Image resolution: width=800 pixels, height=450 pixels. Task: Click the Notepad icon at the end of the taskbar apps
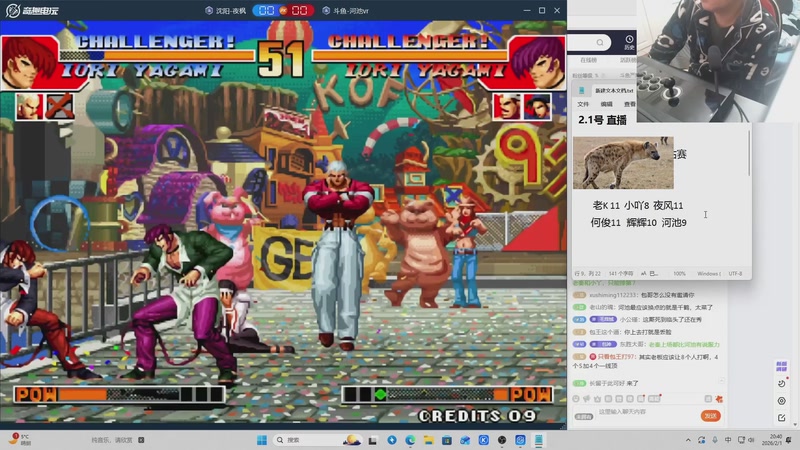tap(538, 440)
